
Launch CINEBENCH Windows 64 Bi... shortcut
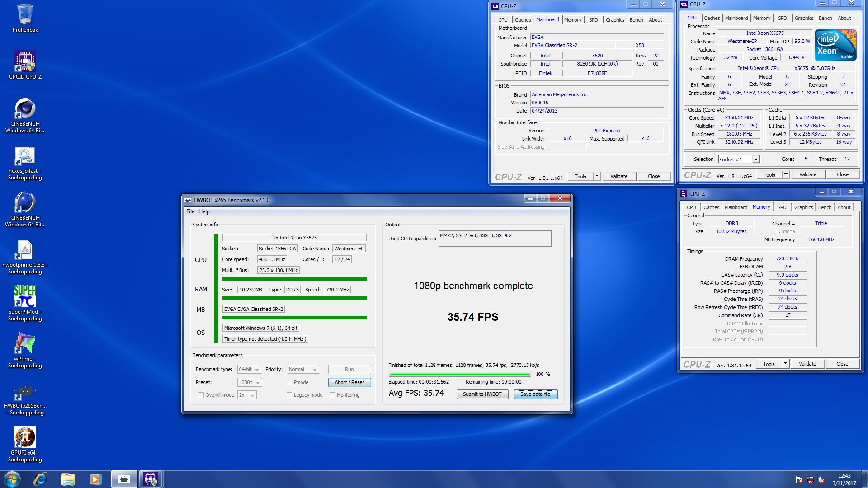(x=25, y=115)
